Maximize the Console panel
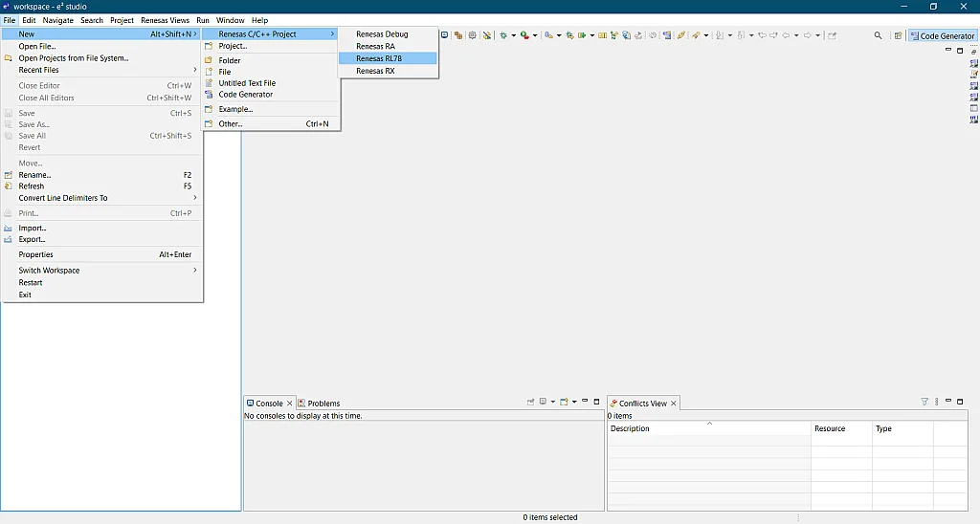 click(597, 402)
